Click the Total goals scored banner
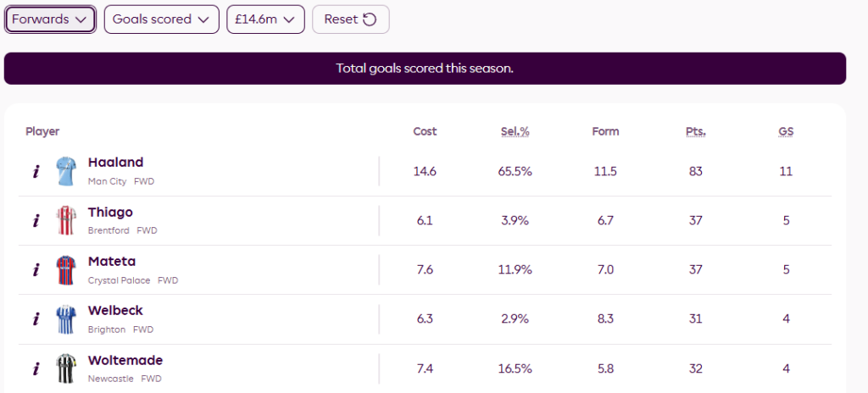This screenshot has width=868, height=393. 425,69
